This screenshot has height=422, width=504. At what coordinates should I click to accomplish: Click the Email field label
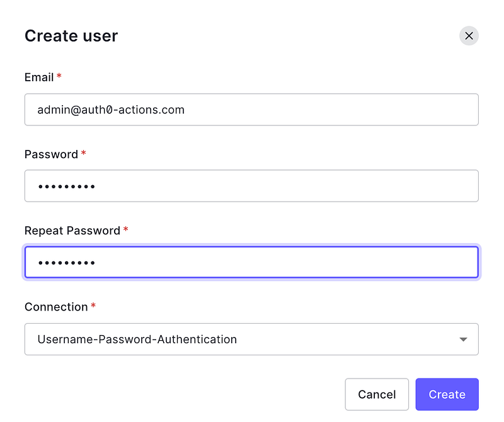coord(39,77)
